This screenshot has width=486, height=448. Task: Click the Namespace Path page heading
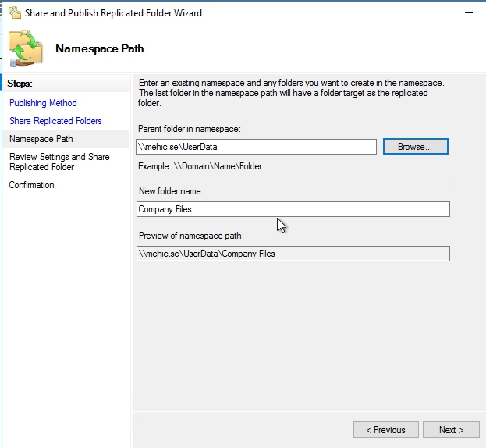[99, 48]
